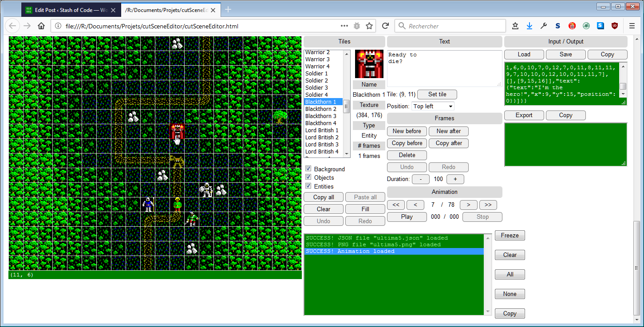Image resolution: width=644 pixels, height=327 pixels.
Task: Click the Set tile button
Action: 437,95
